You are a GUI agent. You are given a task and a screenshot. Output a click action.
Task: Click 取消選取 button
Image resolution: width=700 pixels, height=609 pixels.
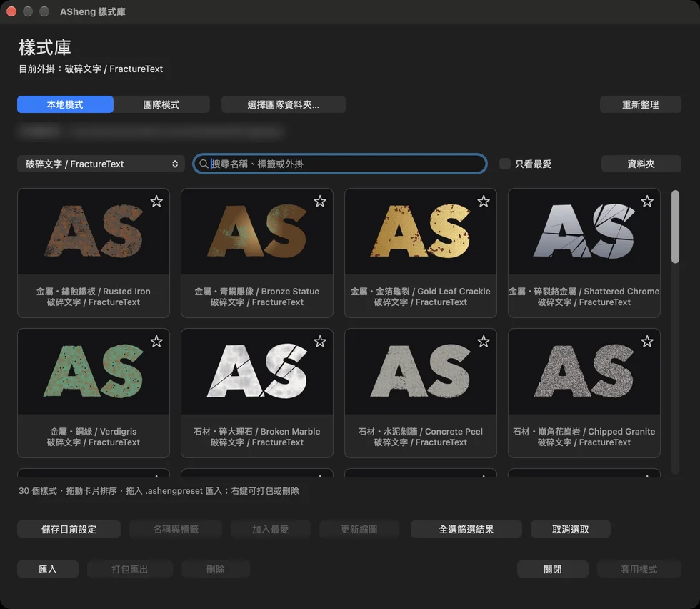(571, 529)
